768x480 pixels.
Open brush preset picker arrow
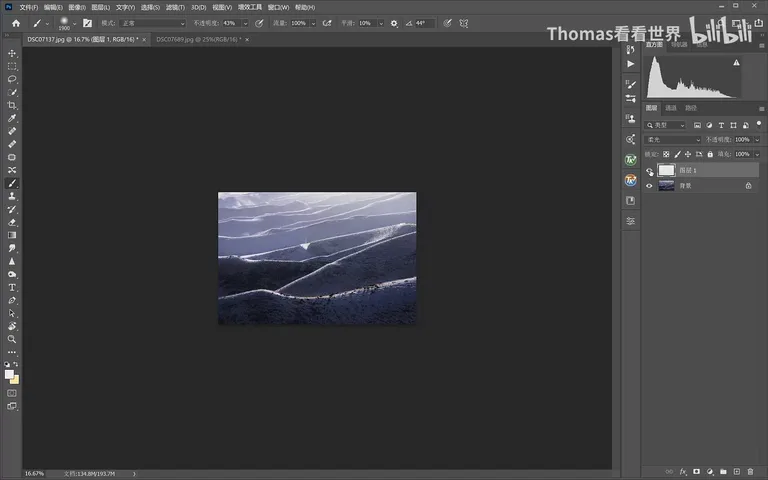coord(74,23)
